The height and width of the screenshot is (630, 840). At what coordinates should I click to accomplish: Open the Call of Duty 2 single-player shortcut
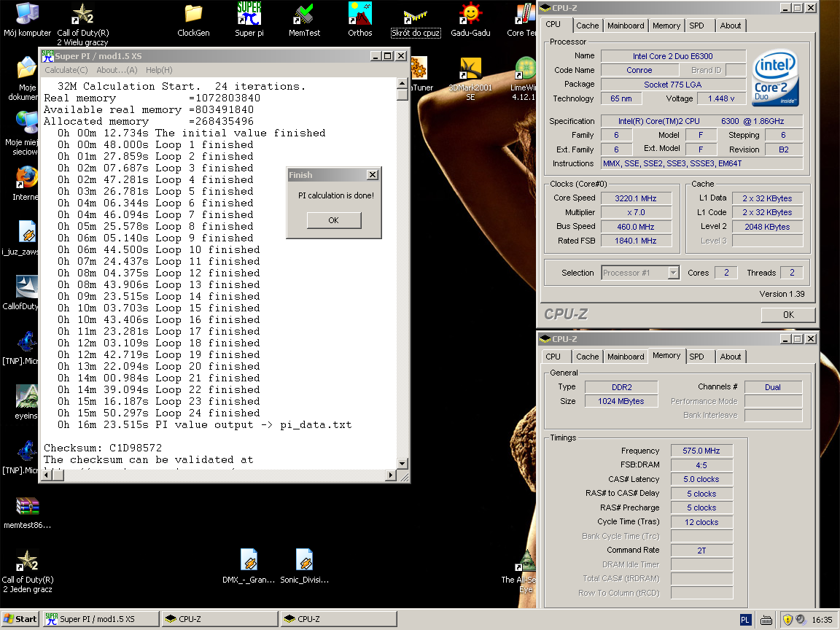(x=27, y=561)
